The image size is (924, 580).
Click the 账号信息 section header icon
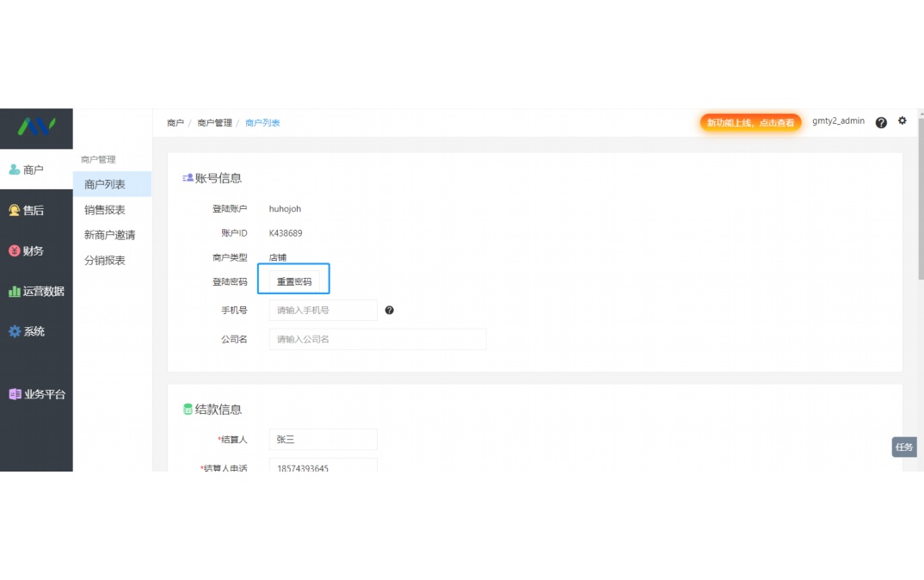tap(187, 178)
